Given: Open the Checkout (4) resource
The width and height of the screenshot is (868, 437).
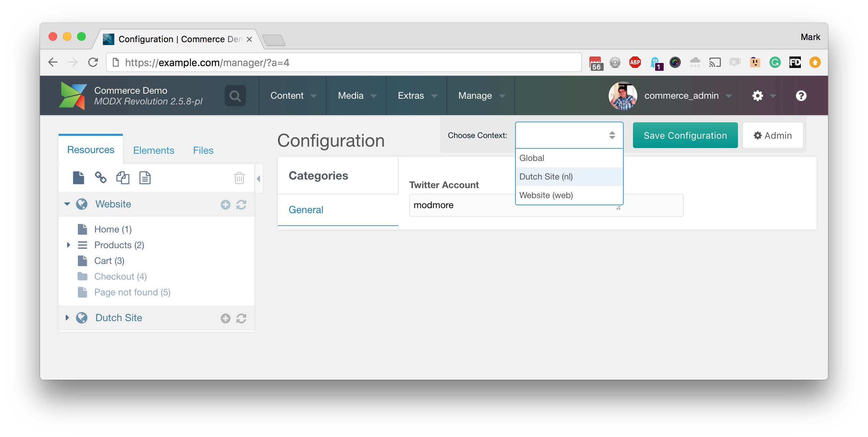Looking at the screenshot, I should pos(120,276).
